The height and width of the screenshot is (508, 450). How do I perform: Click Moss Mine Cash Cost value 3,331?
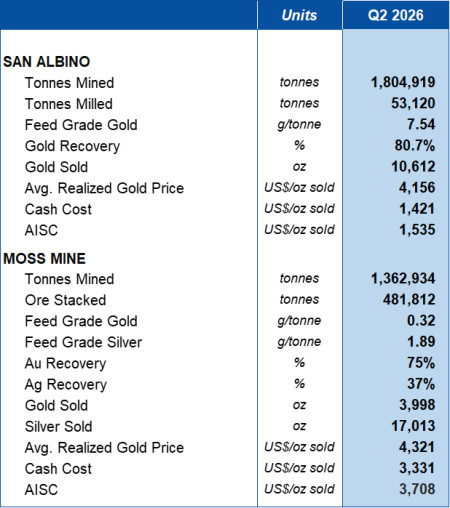pos(417,468)
